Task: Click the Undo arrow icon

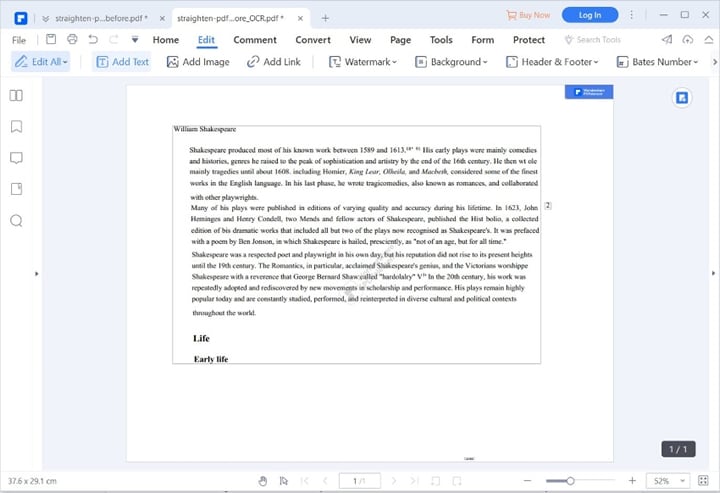Action: point(93,39)
